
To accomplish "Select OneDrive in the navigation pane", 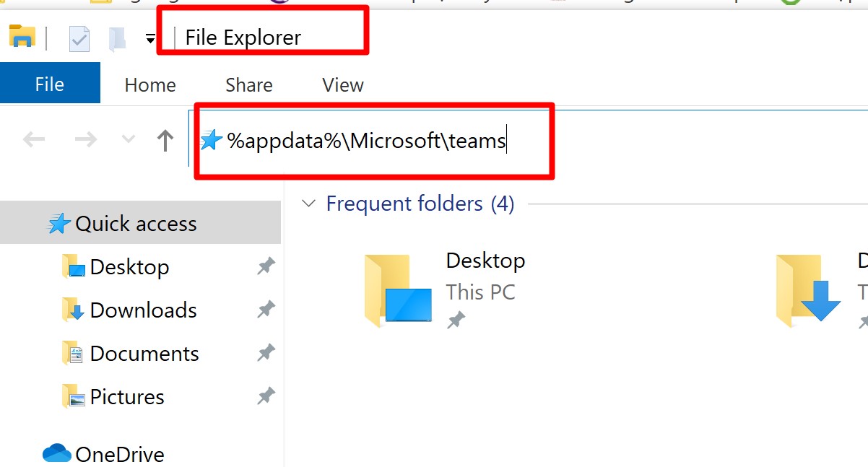I will [x=119, y=454].
